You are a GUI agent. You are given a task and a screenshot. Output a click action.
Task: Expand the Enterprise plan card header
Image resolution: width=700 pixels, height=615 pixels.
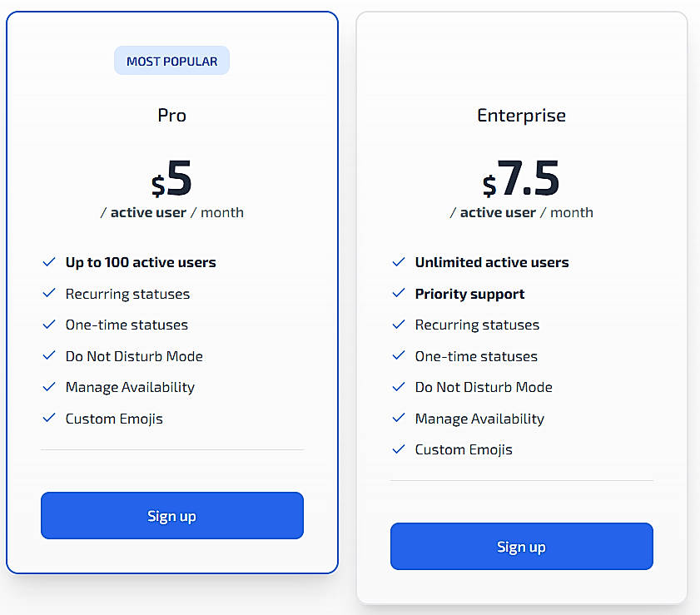coord(521,116)
